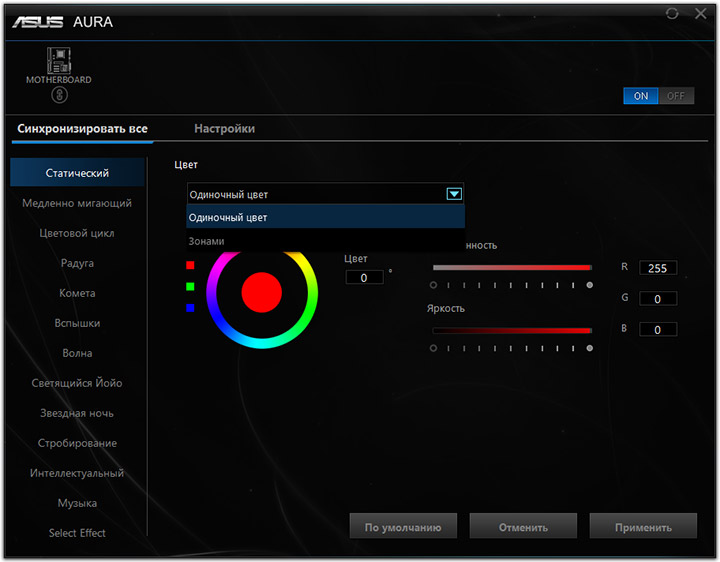Close the AURA window
This screenshot has height=562, width=720.
(x=701, y=14)
